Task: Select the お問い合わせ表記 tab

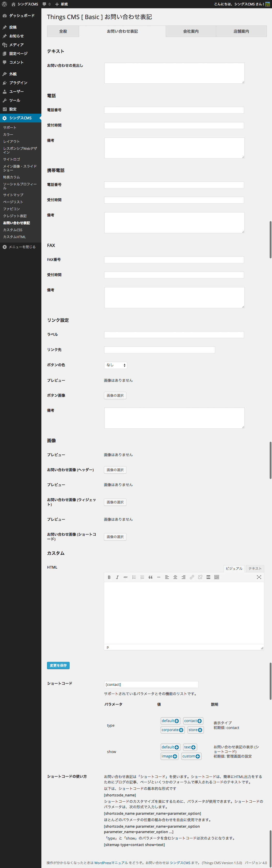Action: click(x=122, y=31)
